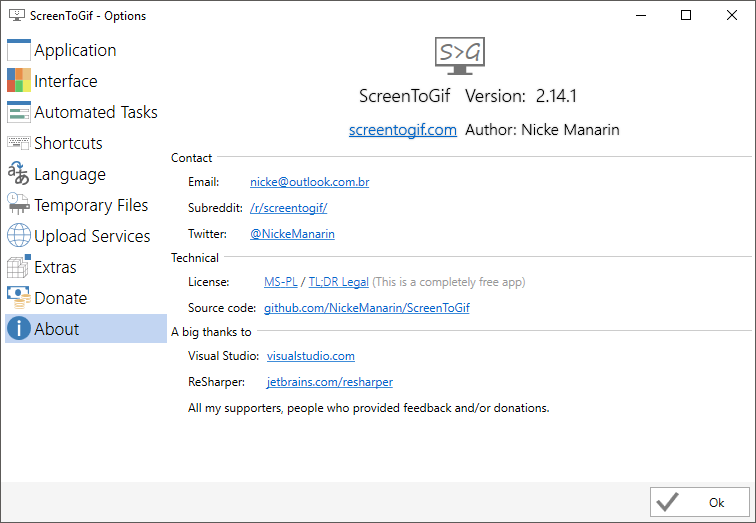Click the Source code: label
Screen dimensions: 756x523
pos(222,308)
